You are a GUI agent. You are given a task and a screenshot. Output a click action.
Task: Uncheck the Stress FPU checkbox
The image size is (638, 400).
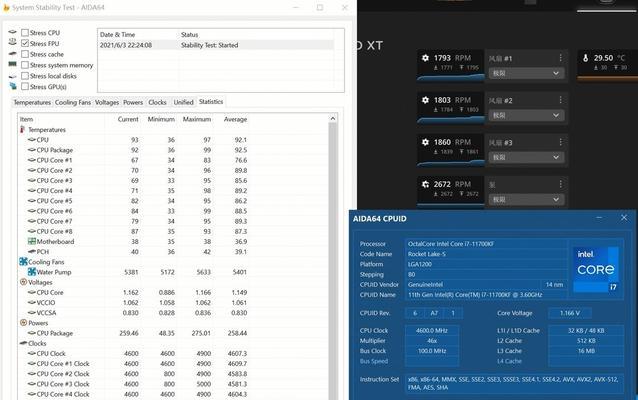[x=25, y=43]
